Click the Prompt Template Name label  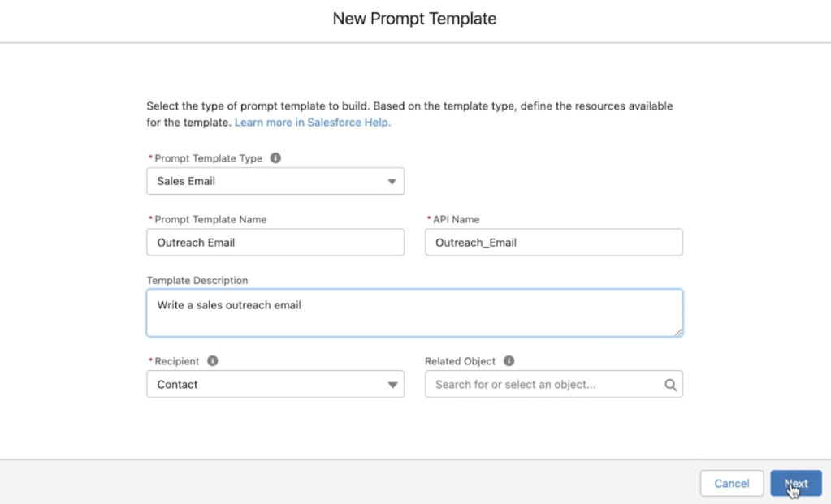point(210,219)
